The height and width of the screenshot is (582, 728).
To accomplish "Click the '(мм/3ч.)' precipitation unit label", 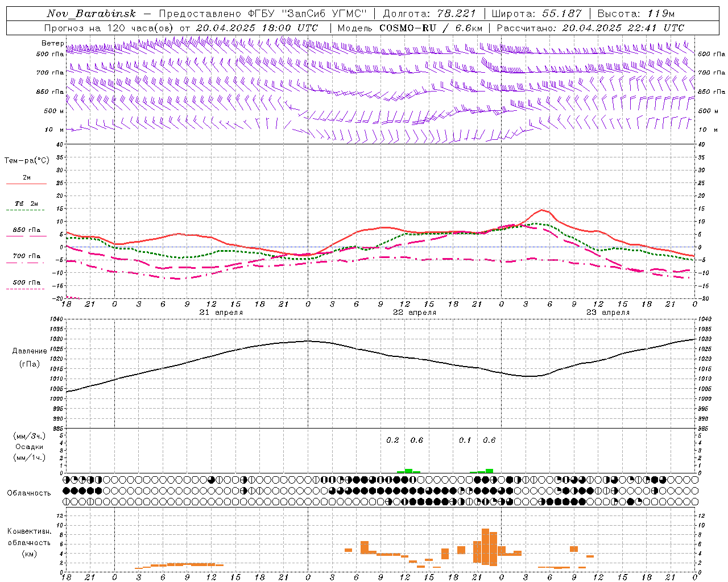I will (x=30, y=436).
